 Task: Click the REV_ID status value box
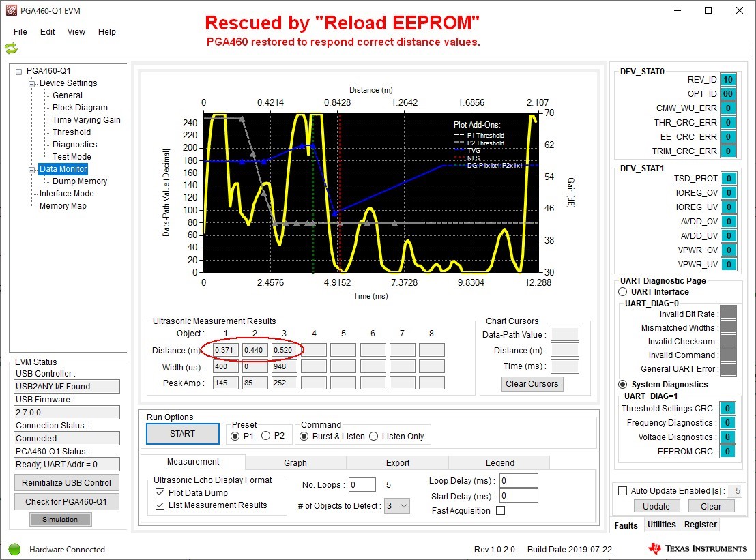click(728, 80)
